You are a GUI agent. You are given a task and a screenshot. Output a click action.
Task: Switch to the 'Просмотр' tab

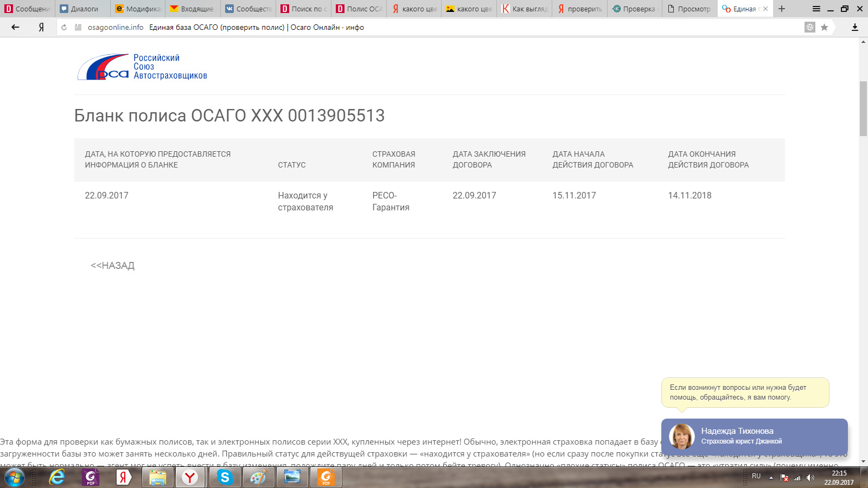691,9
